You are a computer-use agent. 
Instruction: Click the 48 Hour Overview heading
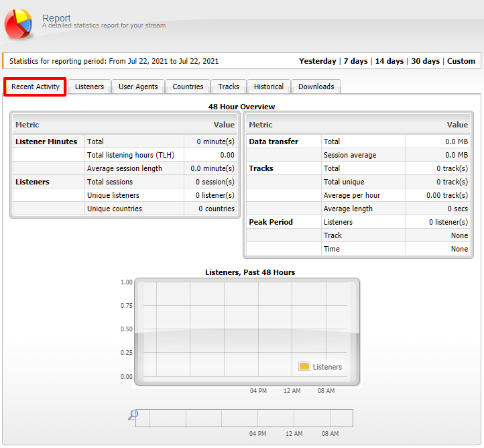[x=241, y=107]
